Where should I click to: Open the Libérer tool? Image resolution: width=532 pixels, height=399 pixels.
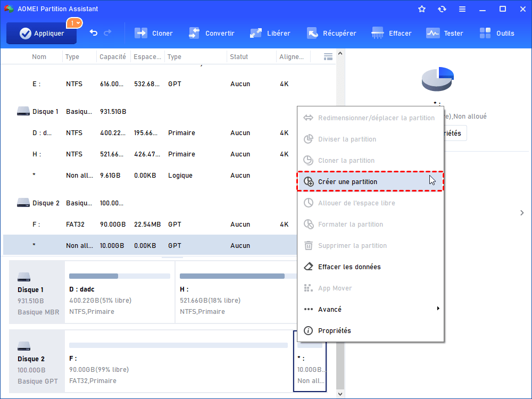coord(270,33)
